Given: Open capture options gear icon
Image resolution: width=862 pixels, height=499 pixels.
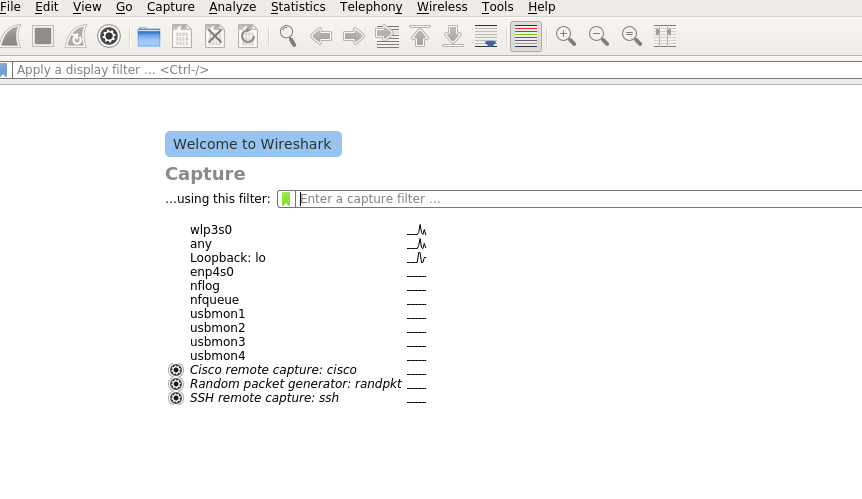Looking at the screenshot, I should 109,37.
